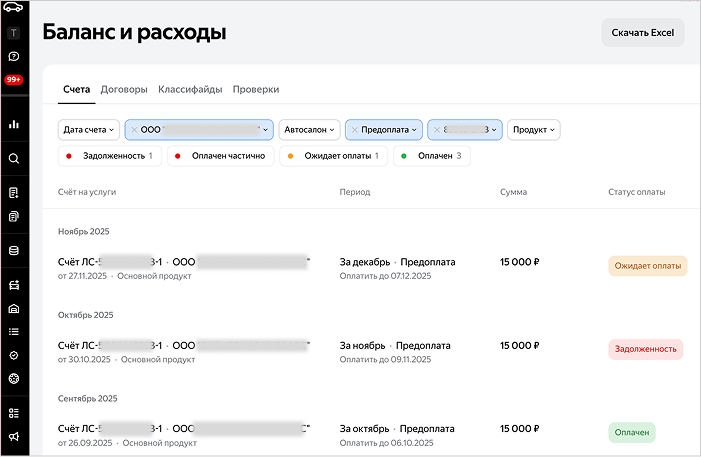Clear the blurred number filter with its cross
Image resolution: width=701 pixels, height=457 pixels.
[437, 130]
